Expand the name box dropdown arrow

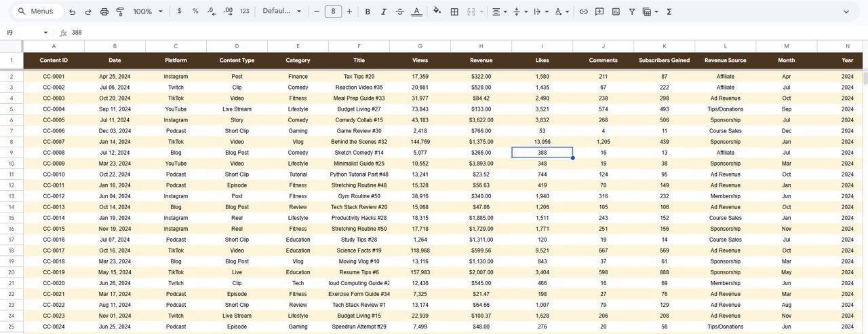click(x=46, y=33)
